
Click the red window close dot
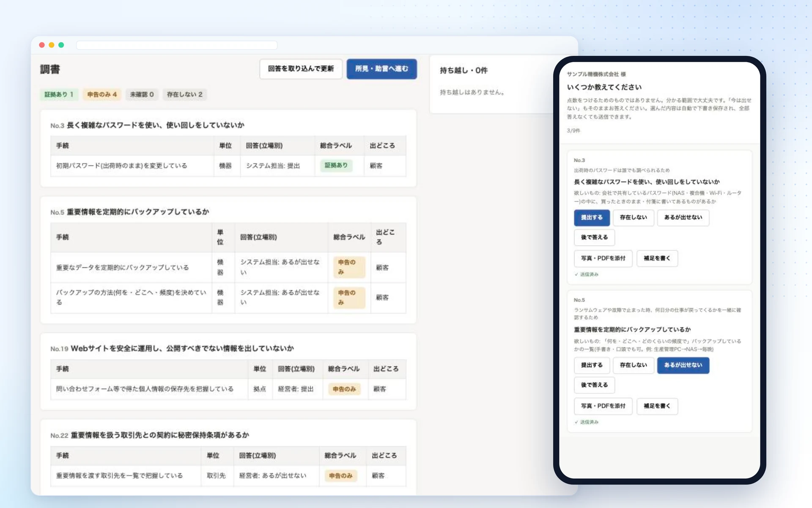[42, 45]
